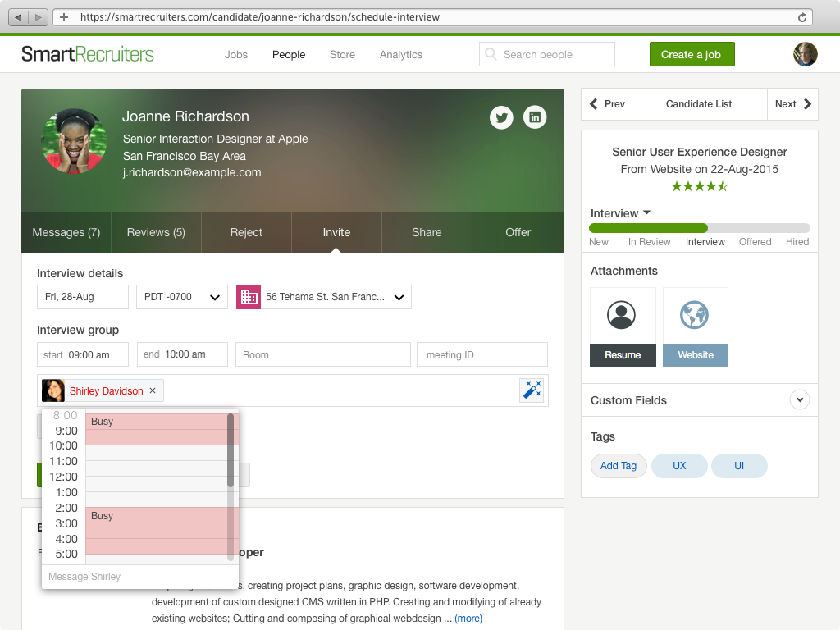
Task: Open the Jobs menu
Action: tap(235, 55)
